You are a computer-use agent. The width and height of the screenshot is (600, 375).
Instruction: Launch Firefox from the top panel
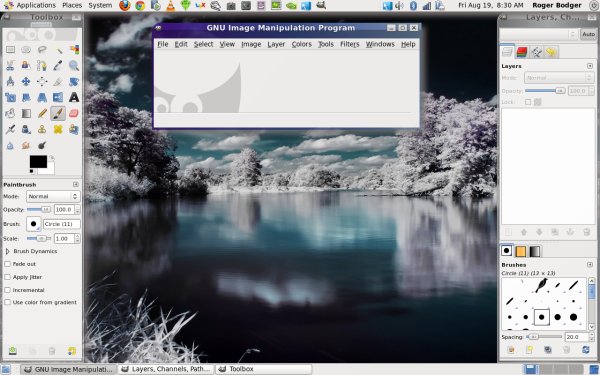pos(125,5)
